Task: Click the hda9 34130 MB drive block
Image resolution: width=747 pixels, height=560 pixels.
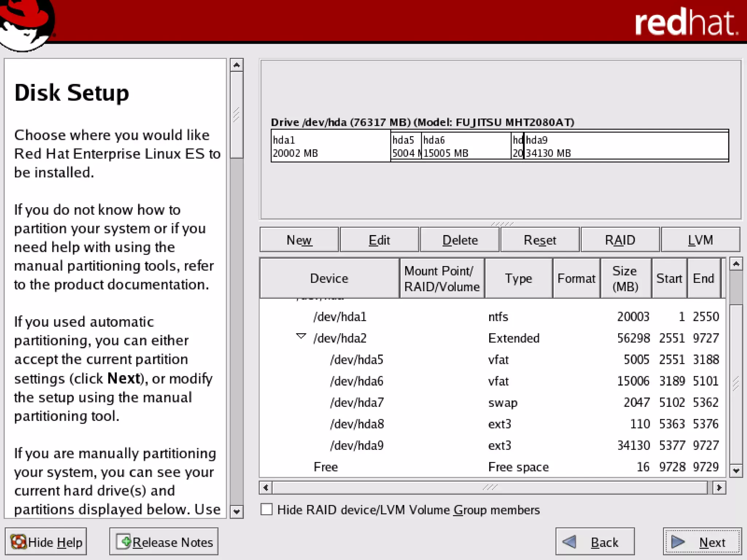Action: click(626, 146)
